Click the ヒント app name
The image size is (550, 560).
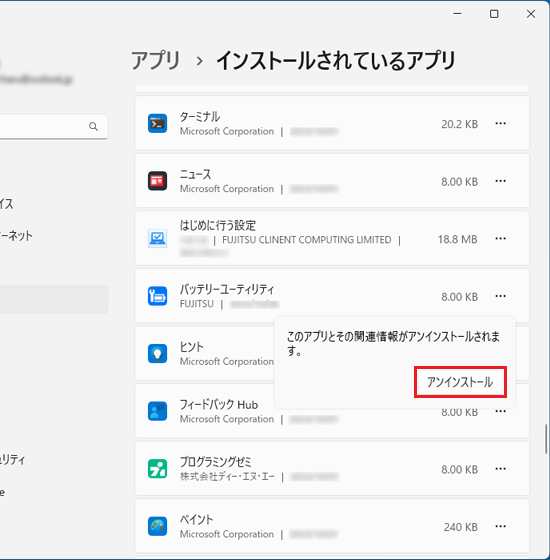tap(191, 347)
